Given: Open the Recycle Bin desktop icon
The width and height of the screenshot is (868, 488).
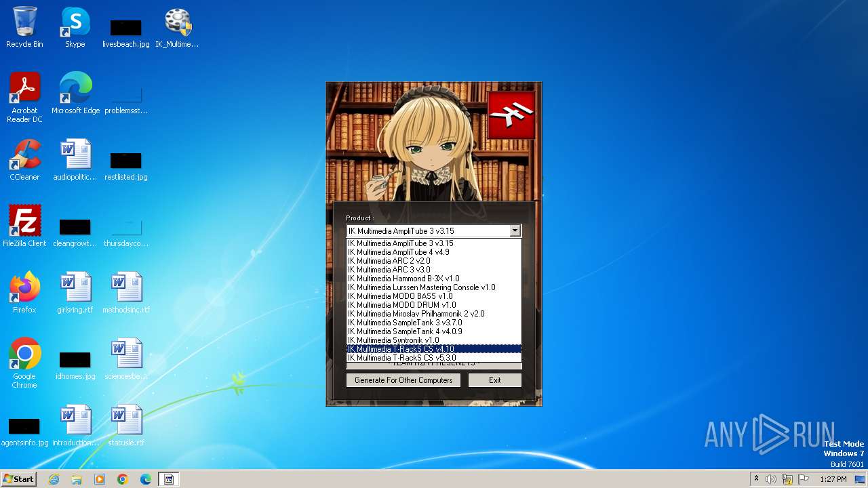Looking at the screenshot, I should pyautogui.click(x=24, y=27).
